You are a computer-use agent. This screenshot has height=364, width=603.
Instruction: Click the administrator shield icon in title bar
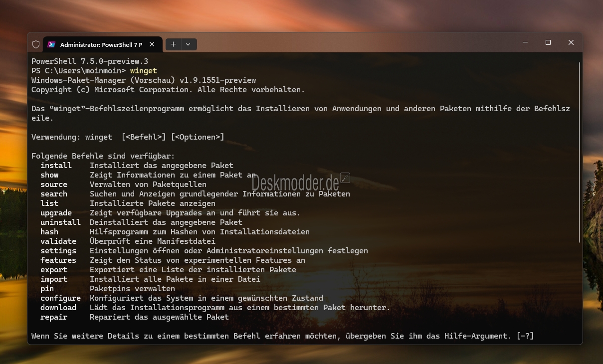pos(36,44)
